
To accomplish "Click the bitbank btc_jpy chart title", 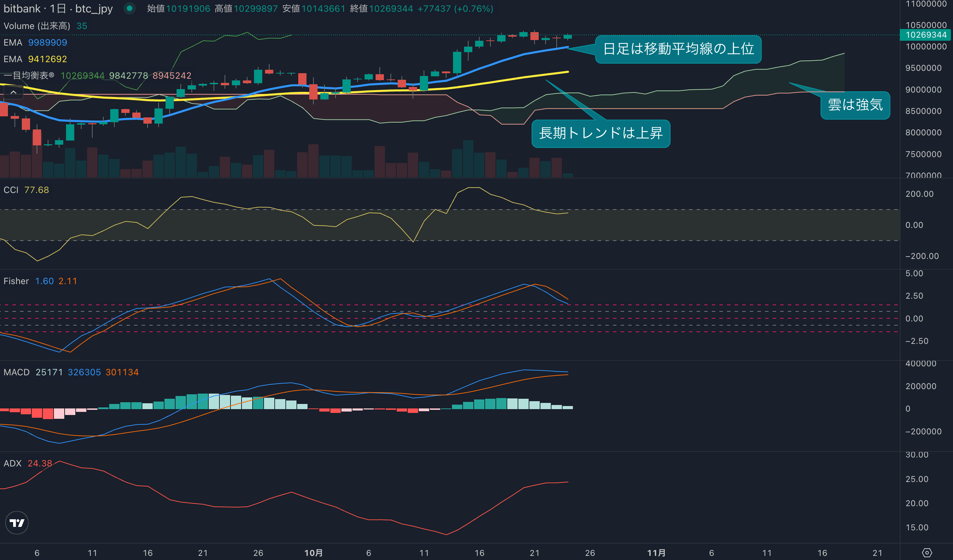I will tap(58, 9).
